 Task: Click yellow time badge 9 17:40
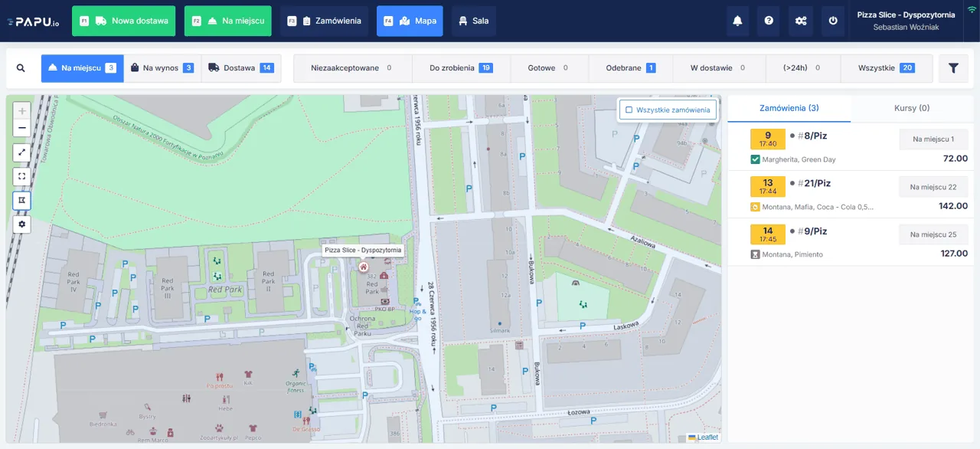click(768, 139)
